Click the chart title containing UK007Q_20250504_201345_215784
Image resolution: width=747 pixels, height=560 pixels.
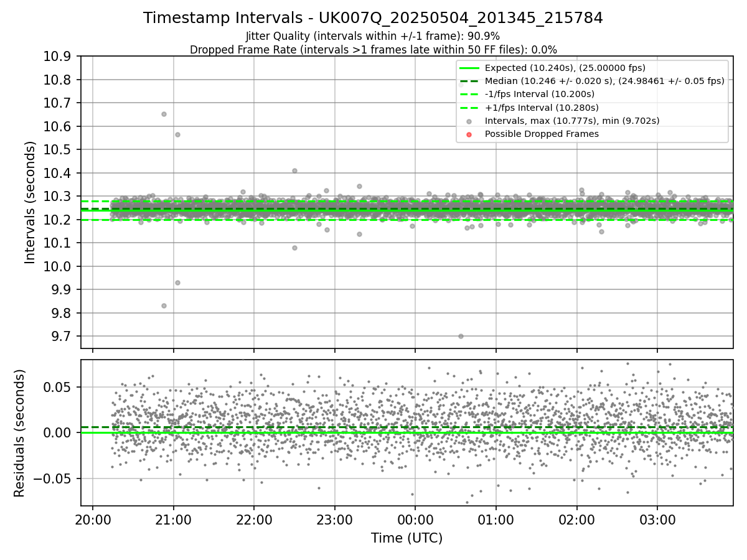[x=373, y=18]
